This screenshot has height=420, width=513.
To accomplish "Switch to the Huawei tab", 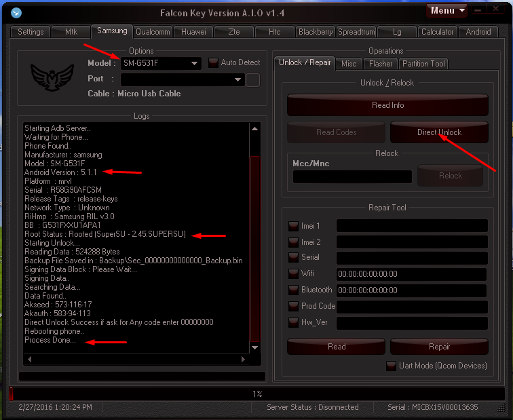I will (x=193, y=32).
